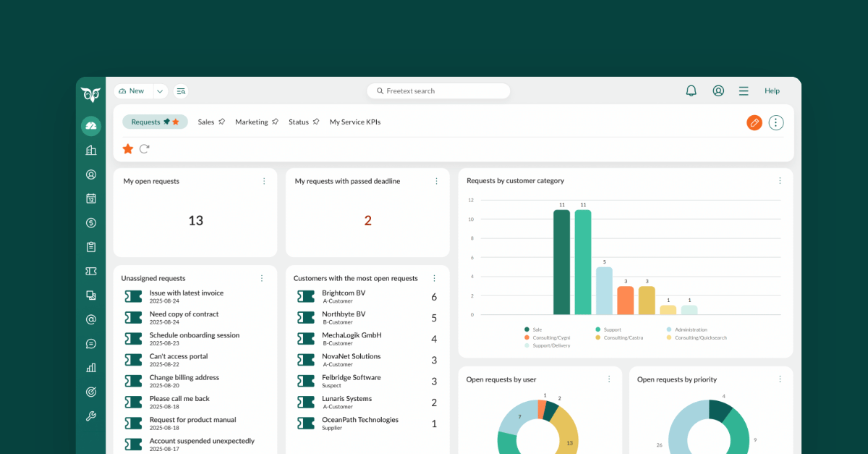This screenshot has width=868, height=454.
Task: Open My requests with passed deadline tile menu
Action: click(436, 181)
